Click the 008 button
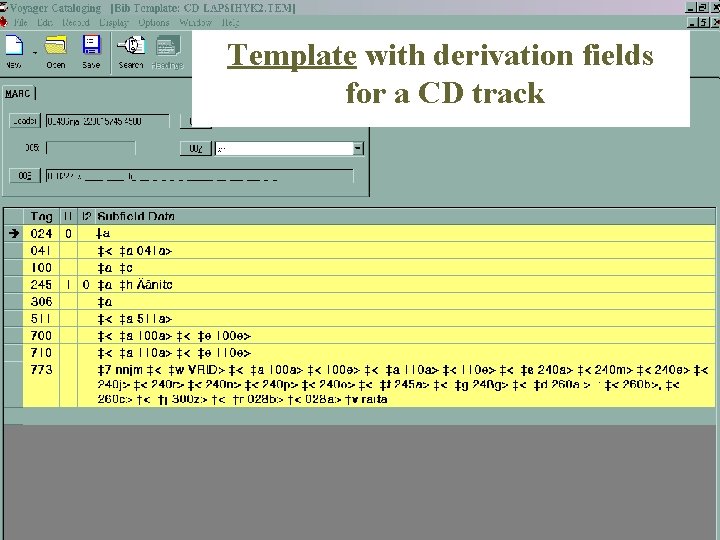Image resolution: width=720 pixels, height=540 pixels. [25, 175]
